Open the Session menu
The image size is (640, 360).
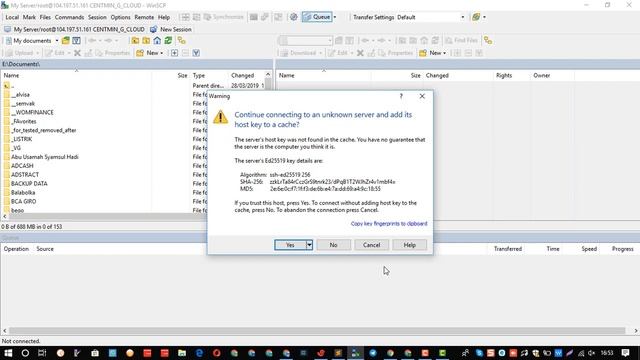97,17
